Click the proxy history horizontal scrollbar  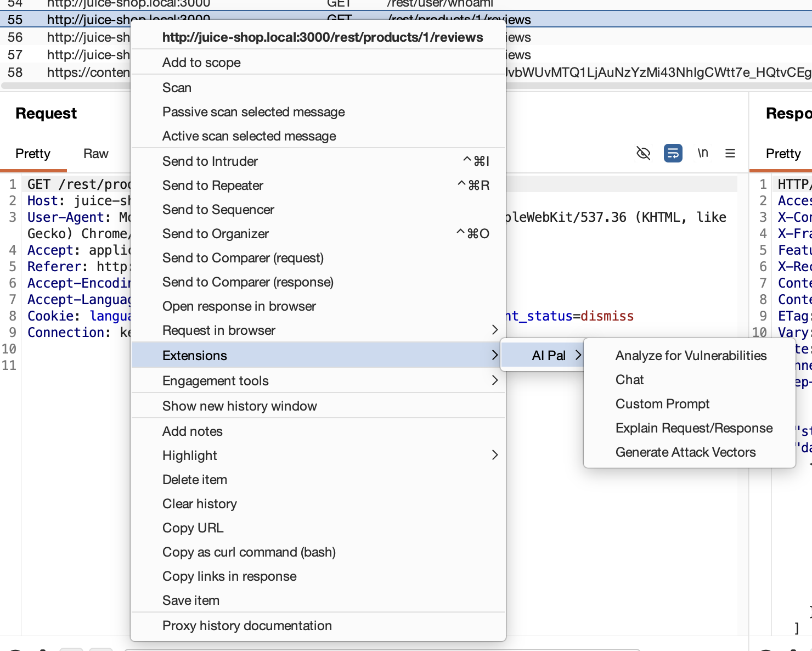point(66,86)
